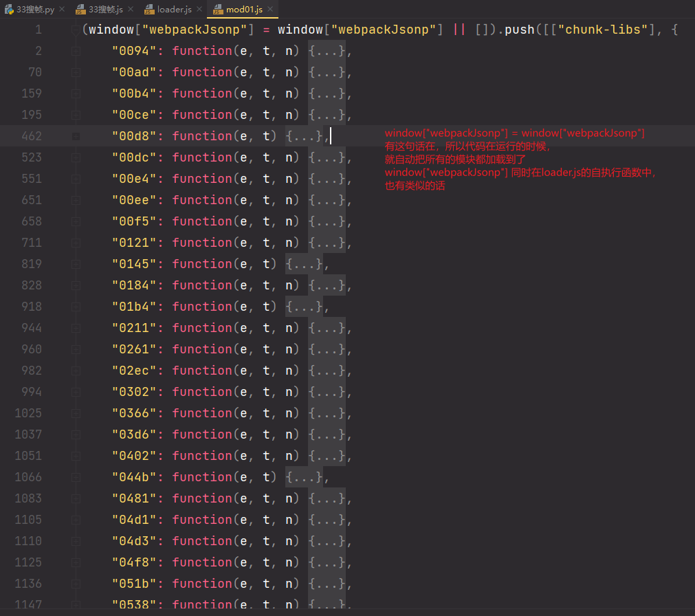Image resolution: width=695 pixels, height=616 pixels.
Task: Unfold the {...} body of "044b" function
Action: coord(304,477)
